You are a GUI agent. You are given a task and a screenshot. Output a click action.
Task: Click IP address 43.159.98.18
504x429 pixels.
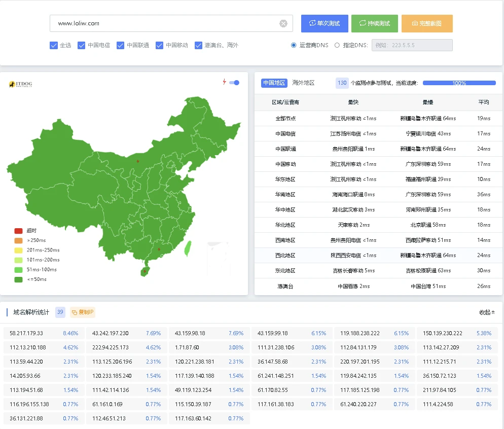(x=190, y=333)
